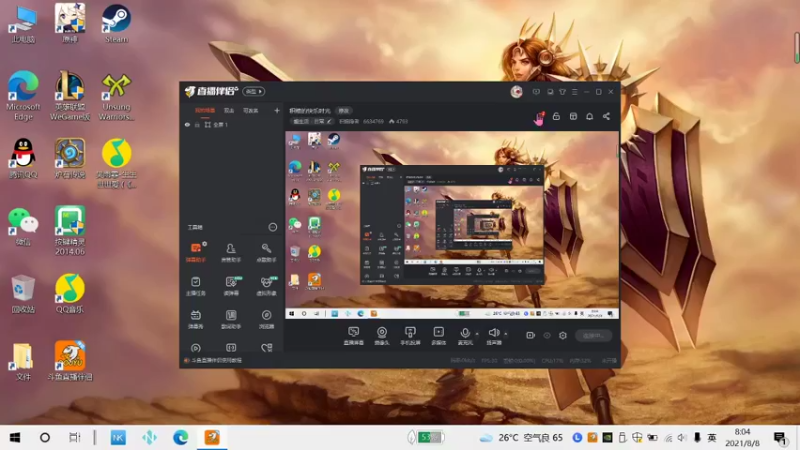The image size is (800, 450).
Task: Expand the microphone options arrow
Action: point(477,334)
